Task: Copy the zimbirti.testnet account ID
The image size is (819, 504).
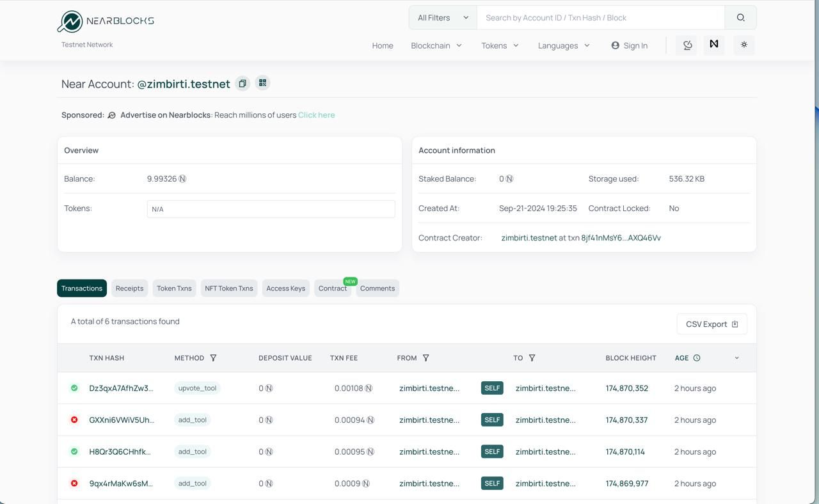Action: 243,83
